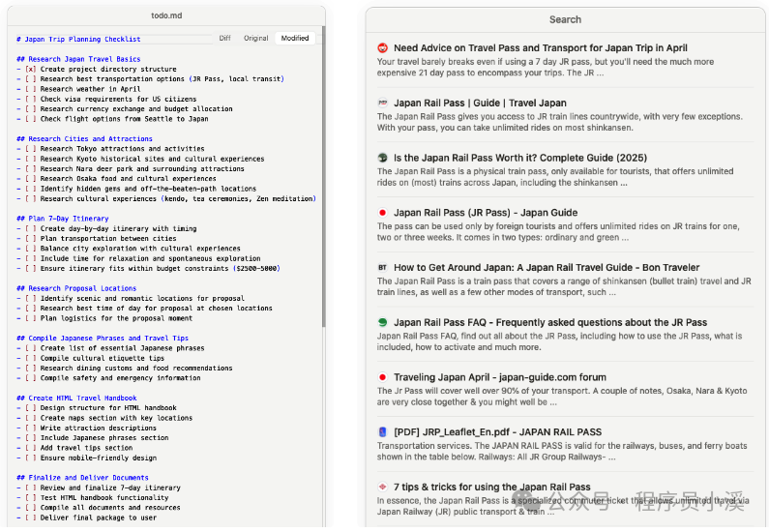769x532 pixels.
Task: Tick the Identify scenic and romantic locations checkbox
Action: point(31,299)
